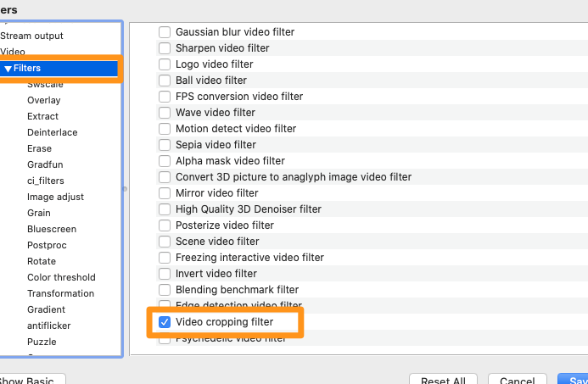The image size is (588, 384).
Task: Open antiflicker filter settings
Action: 48,326
